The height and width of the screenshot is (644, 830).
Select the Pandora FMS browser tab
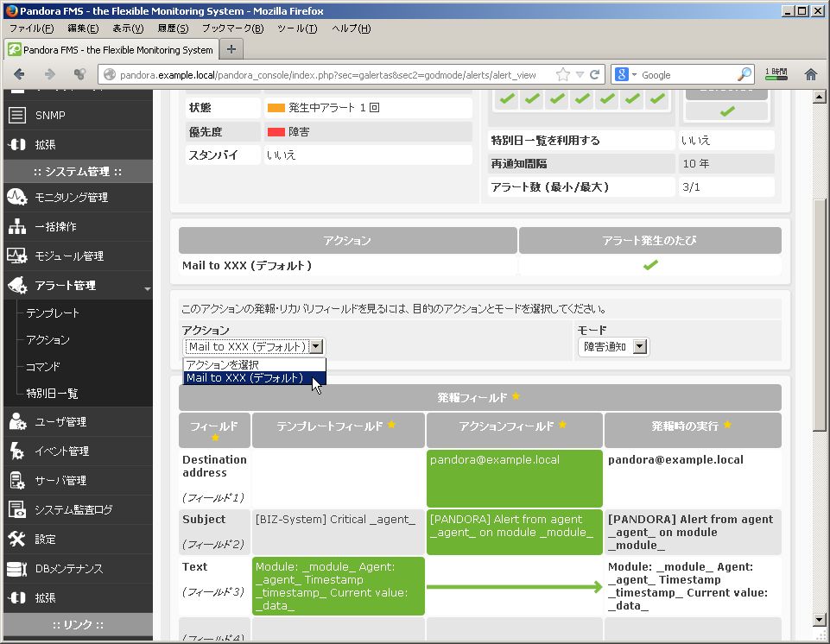coord(110,50)
